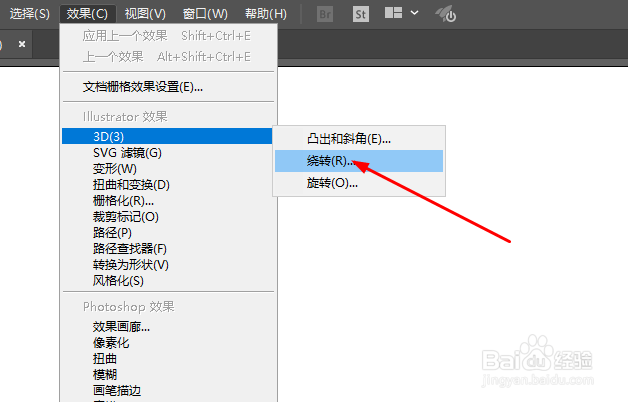Choose 文档栅格效果设置(E)... menu item

tap(168, 87)
